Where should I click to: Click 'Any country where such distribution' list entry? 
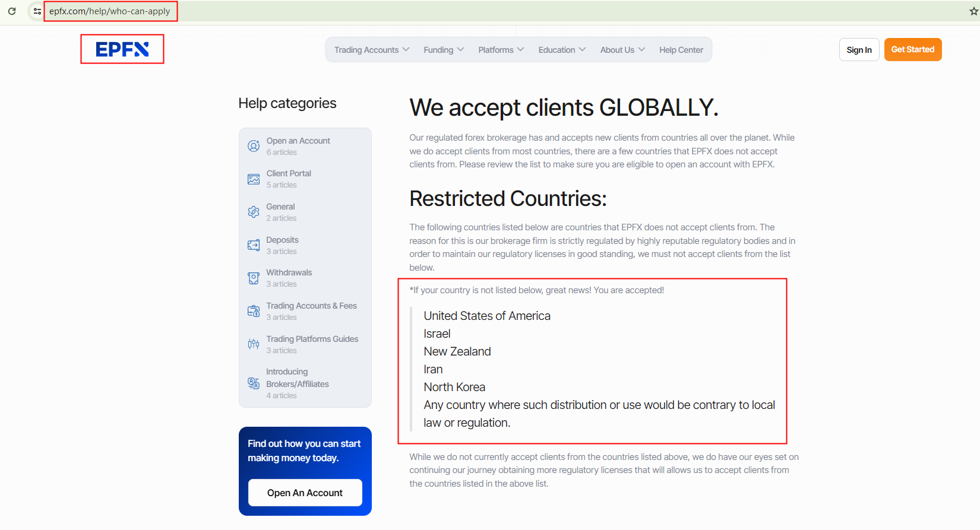(x=599, y=414)
